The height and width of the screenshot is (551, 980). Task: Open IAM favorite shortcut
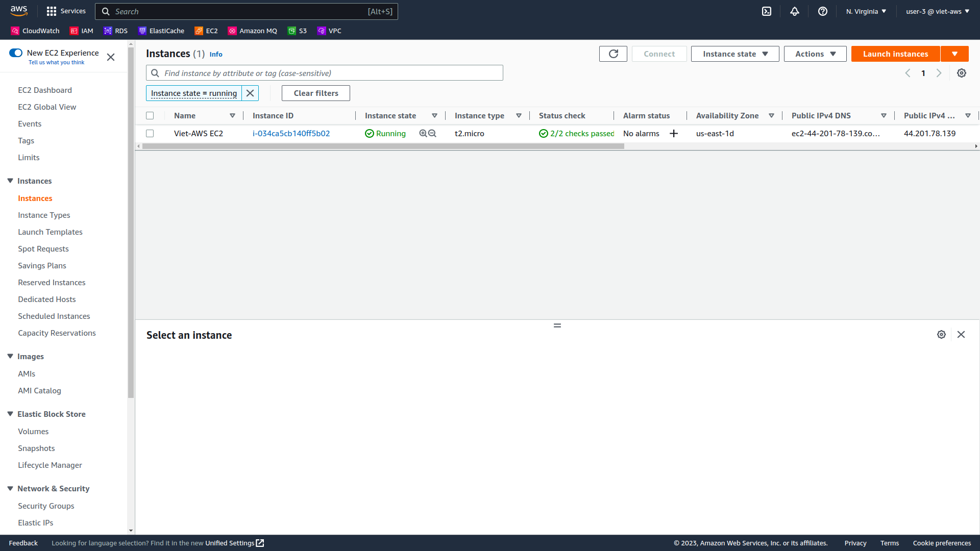(82, 31)
